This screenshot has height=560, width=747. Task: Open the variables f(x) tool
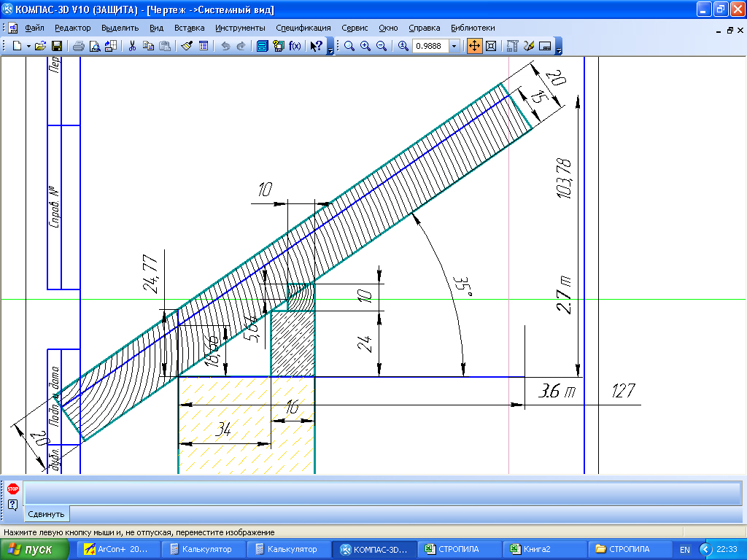pyautogui.click(x=295, y=46)
